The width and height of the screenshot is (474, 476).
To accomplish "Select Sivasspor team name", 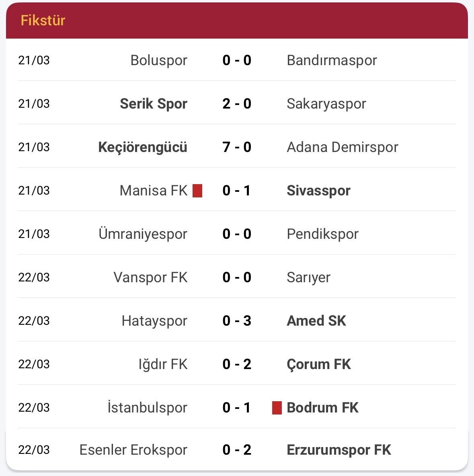I will 318,191.
